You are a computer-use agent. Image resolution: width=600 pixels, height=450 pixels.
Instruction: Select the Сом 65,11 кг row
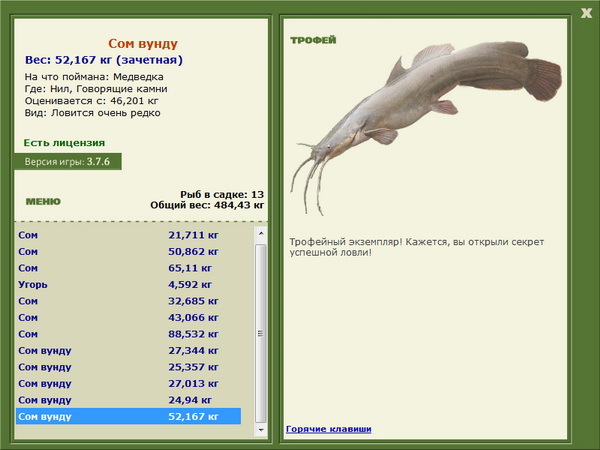point(128,268)
